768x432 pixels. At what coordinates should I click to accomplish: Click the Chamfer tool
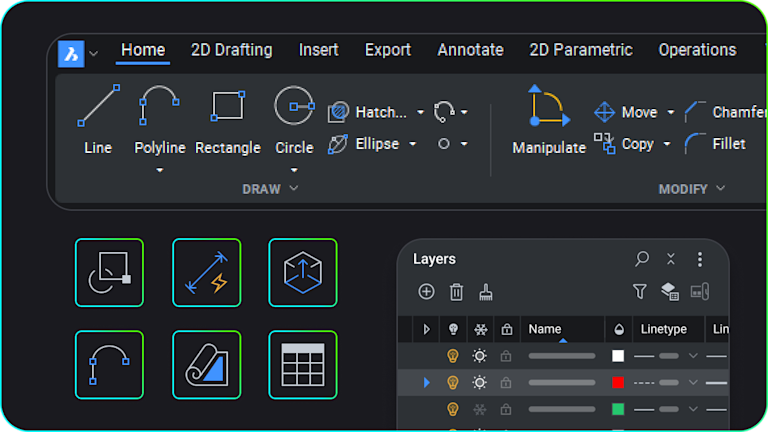point(726,112)
